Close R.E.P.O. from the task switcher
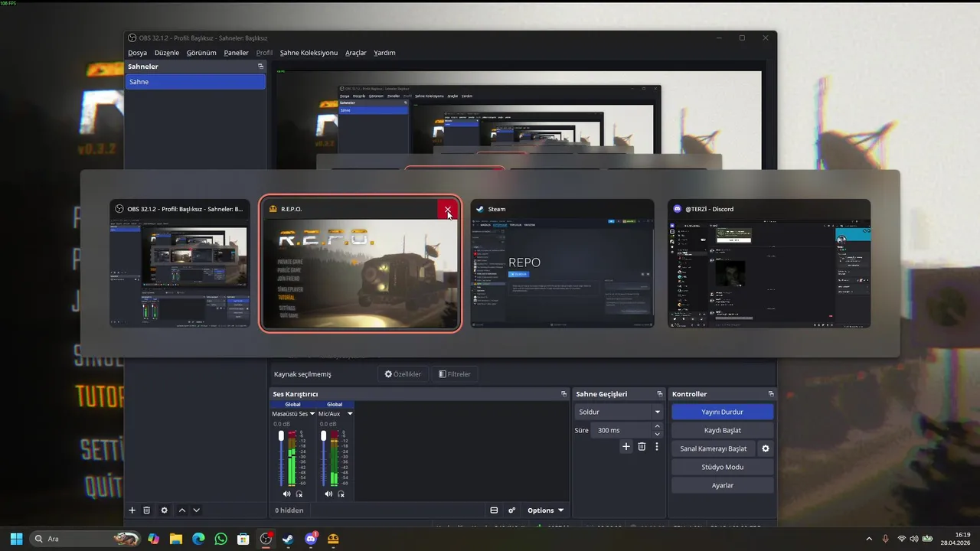This screenshot has height=551, width=980. click(448, 209)
